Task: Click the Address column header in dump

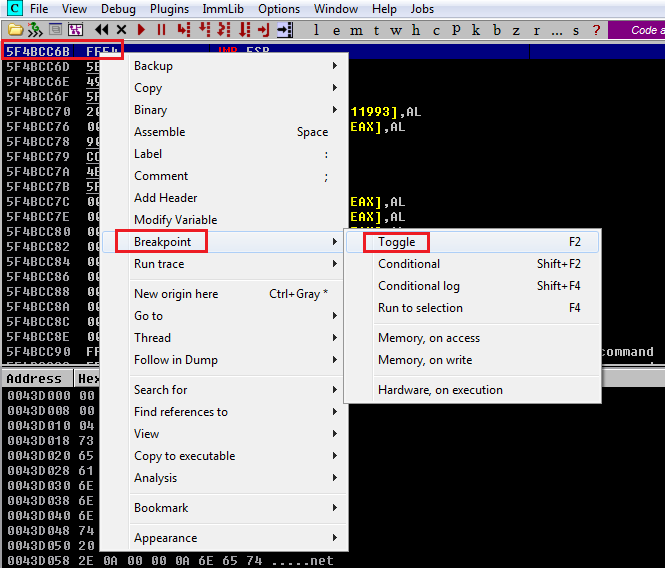Action: click(34, 379)
